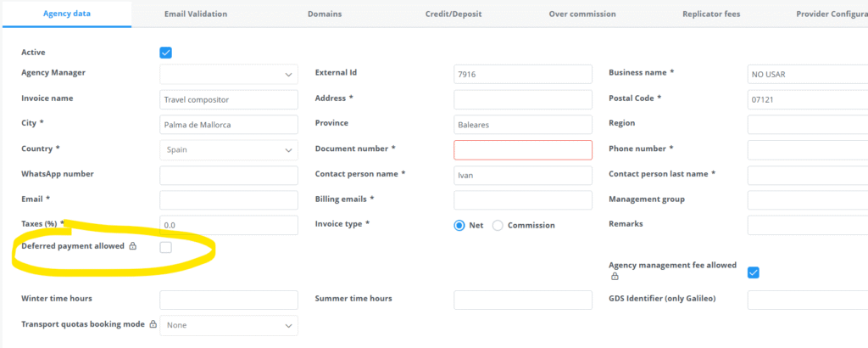This screenshot has height=348, width=868.
Task: Focus the Taxes (%) input field
Action: point(229,225)
